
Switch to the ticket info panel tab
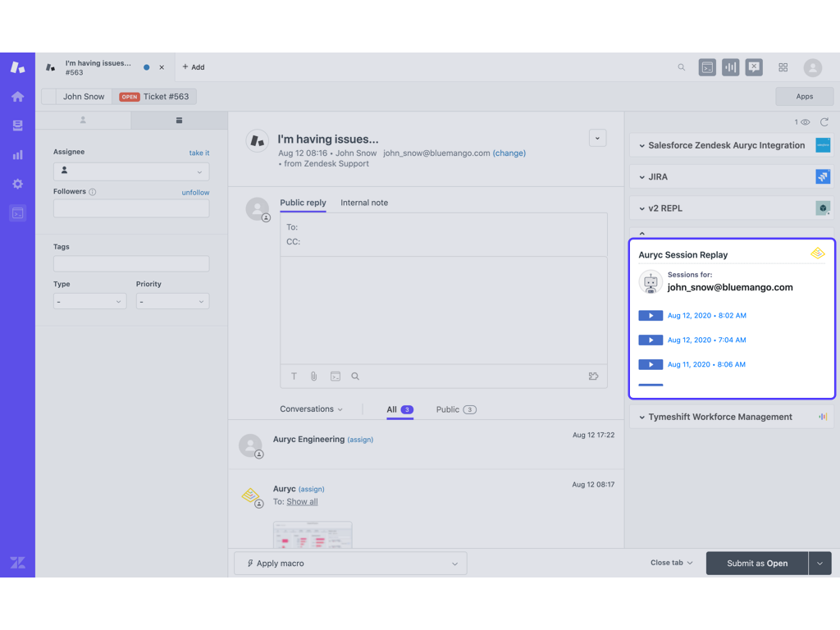tap(179, 121)
